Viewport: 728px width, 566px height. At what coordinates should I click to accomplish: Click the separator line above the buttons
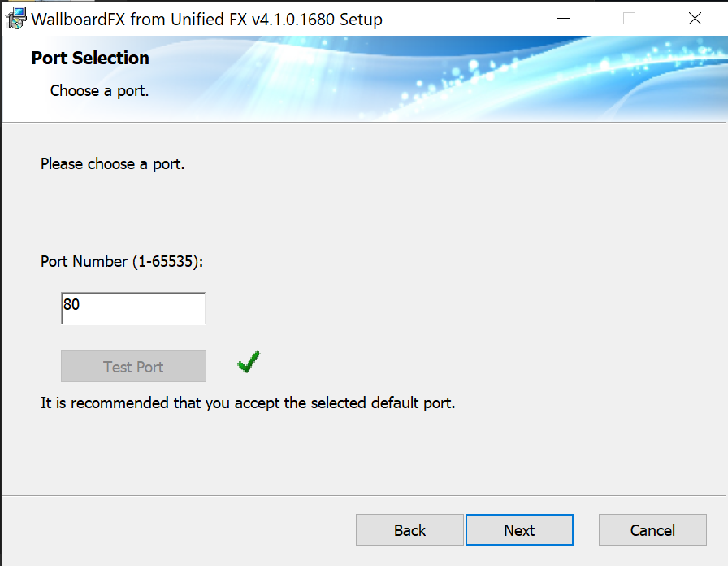pos(363,496)
